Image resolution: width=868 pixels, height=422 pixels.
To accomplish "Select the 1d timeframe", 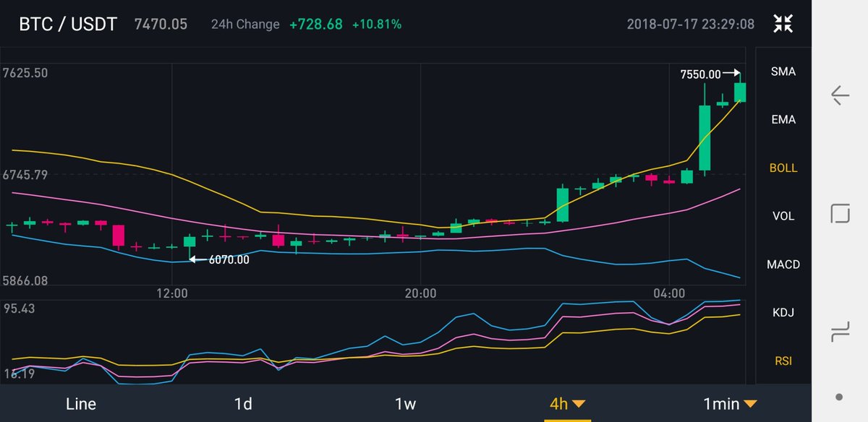I will click(243, 404).
